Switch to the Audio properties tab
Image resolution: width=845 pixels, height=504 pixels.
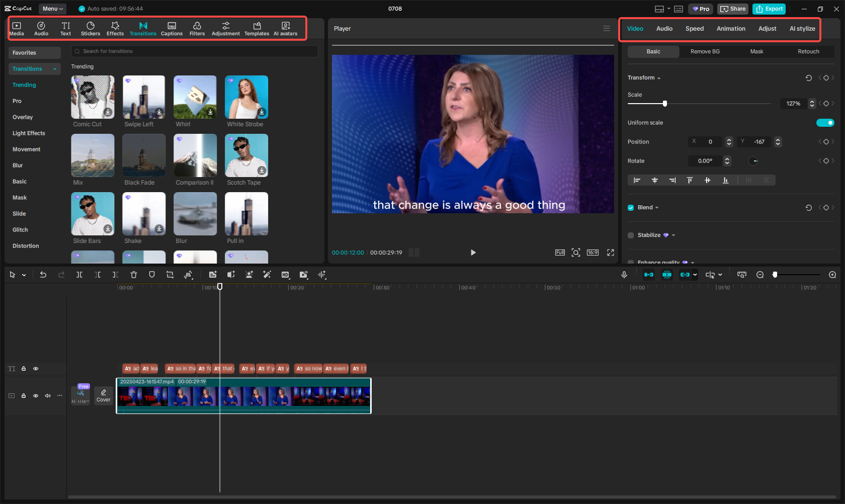coord(664,29)
